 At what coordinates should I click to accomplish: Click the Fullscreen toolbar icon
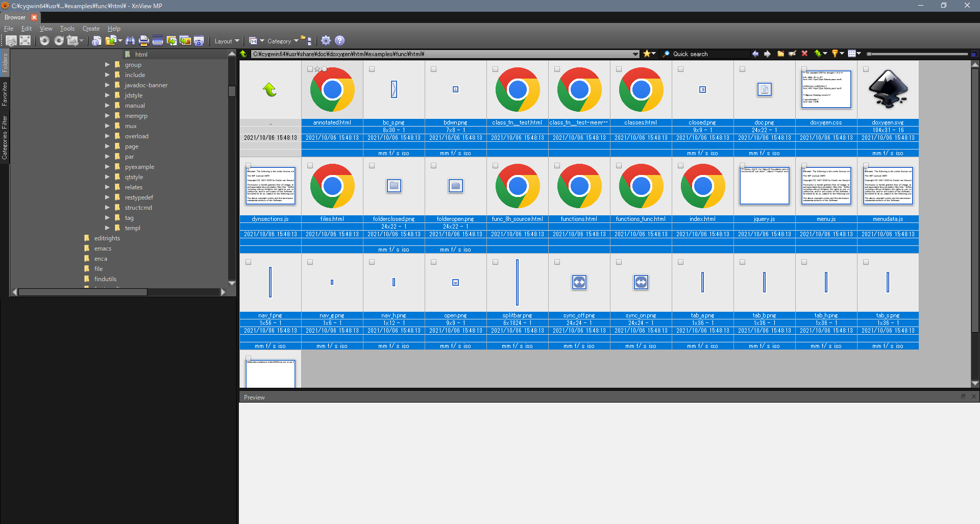25,41
